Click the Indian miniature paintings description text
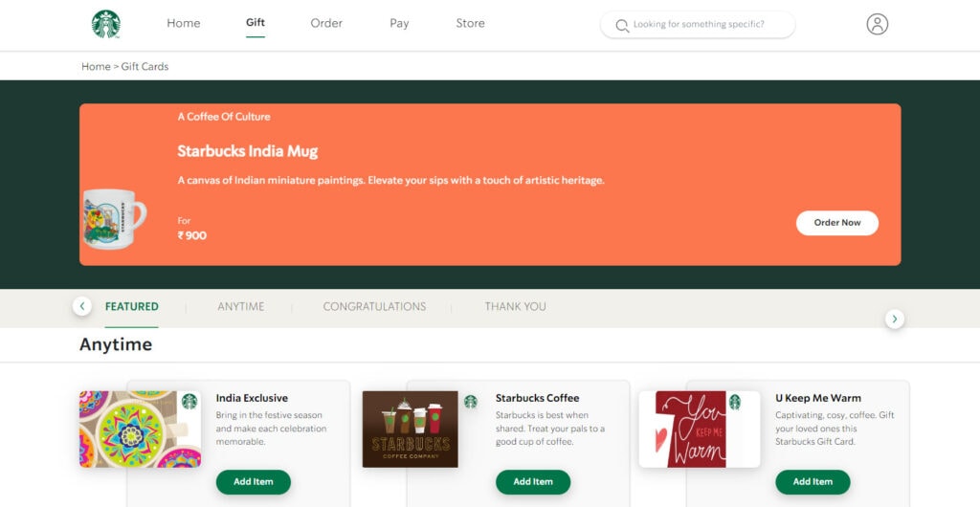 click(x=390, y=181)
